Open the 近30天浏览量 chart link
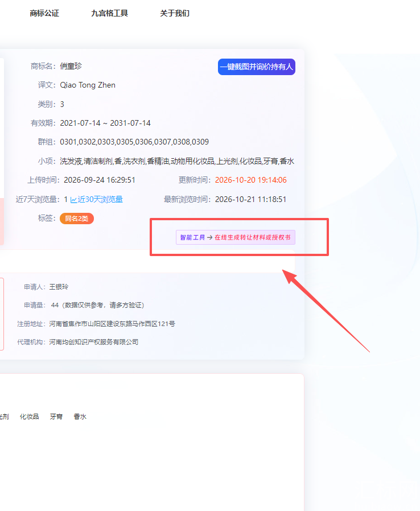This screenshot has height=511, width=420. point(100,199)
